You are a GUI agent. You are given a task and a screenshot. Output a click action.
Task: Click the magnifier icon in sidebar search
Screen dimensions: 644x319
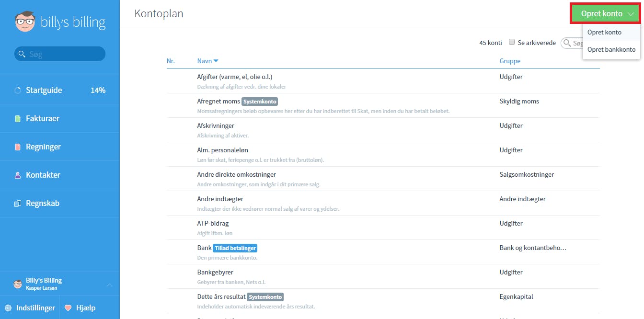click(x=22, y=54)
